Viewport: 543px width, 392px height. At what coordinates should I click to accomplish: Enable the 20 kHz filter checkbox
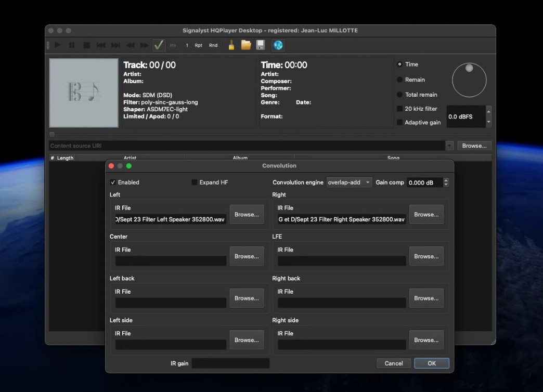399,109
